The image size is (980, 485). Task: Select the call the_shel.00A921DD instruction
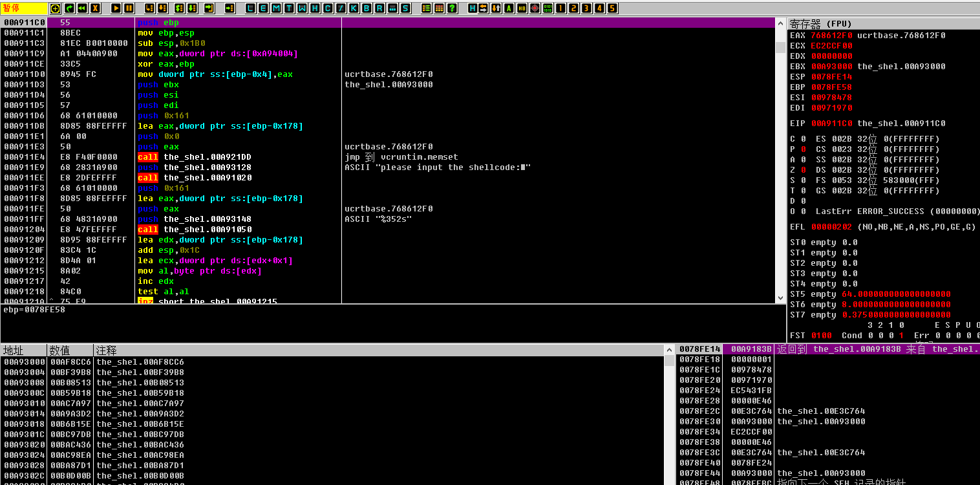(195, 157)
